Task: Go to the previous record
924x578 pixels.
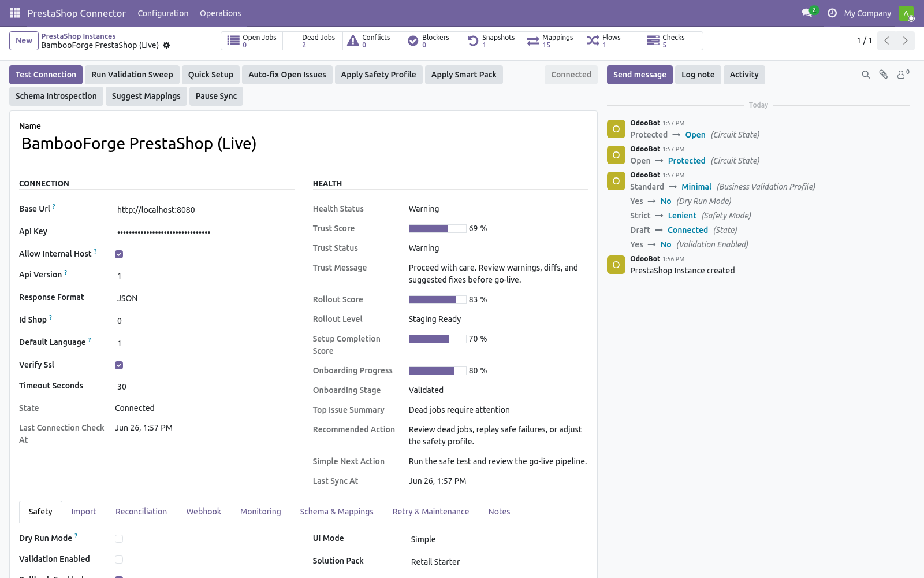Action: [x=886, y=40]
